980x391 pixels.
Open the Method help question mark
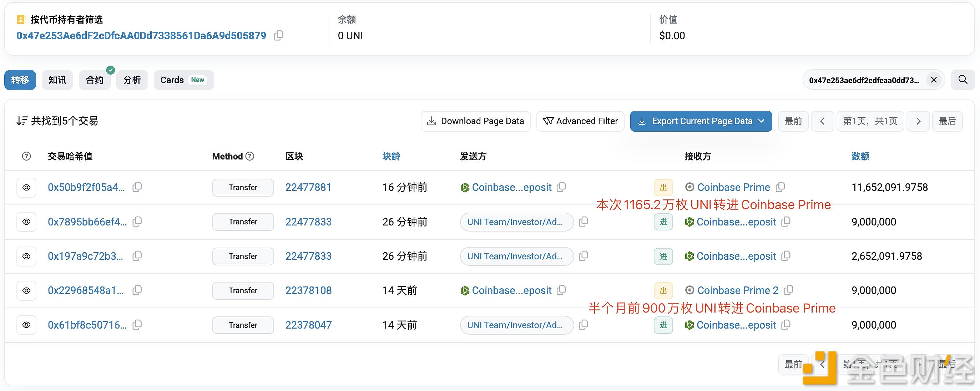pyautogui.click(x=249, y=156)
